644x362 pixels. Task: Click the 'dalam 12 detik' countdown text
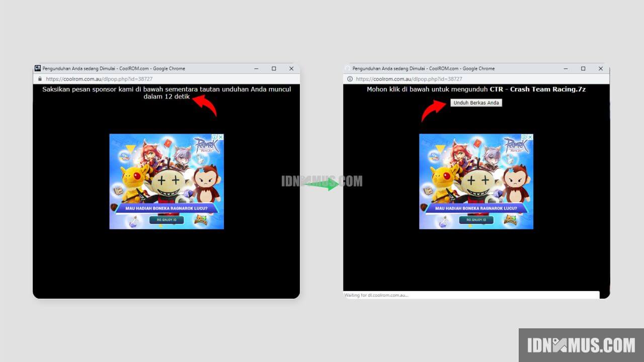click(167, 97)
